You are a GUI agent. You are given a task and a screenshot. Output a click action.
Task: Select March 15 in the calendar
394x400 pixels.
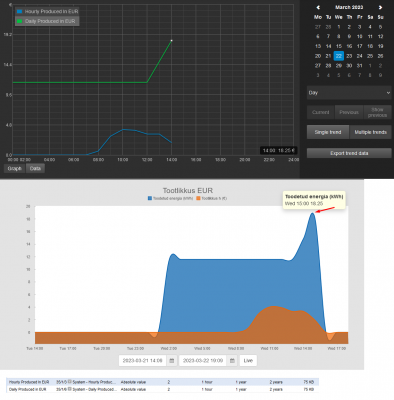[339, 46]
